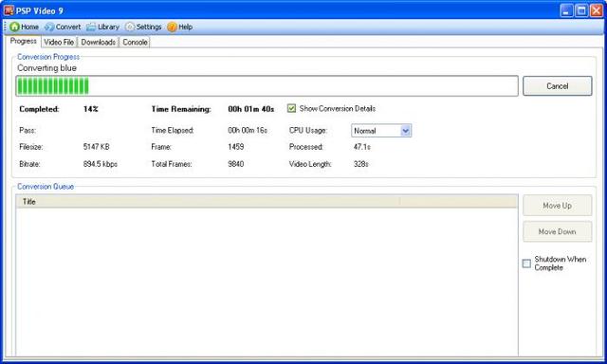Image resolution: width=607 pixels, height=364 pixels.
Task: Minimize the PSP Video 9 window
Action: (x=566, y=10)
